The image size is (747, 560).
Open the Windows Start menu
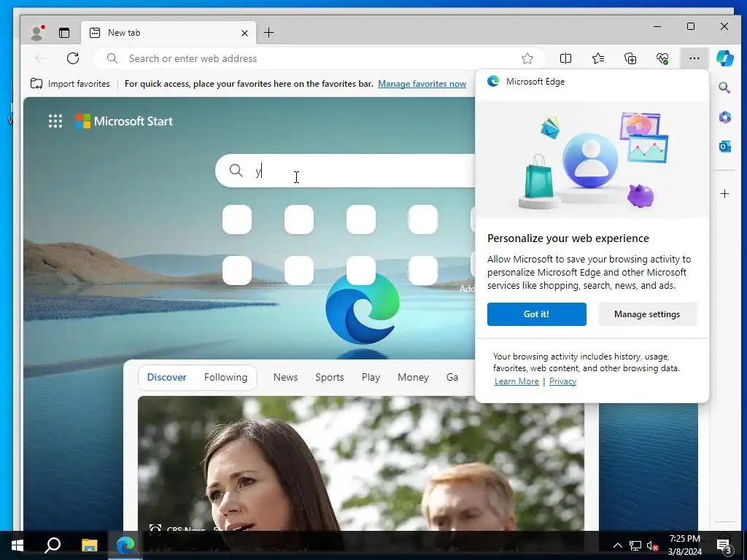[18, 545]
